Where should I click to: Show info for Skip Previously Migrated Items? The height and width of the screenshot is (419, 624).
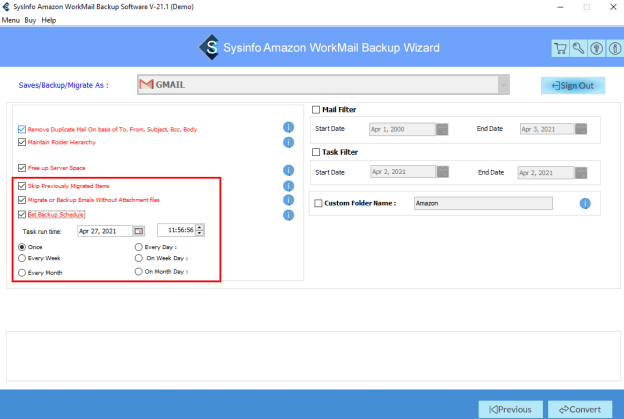pyautogui.click(x=289, y=186)
